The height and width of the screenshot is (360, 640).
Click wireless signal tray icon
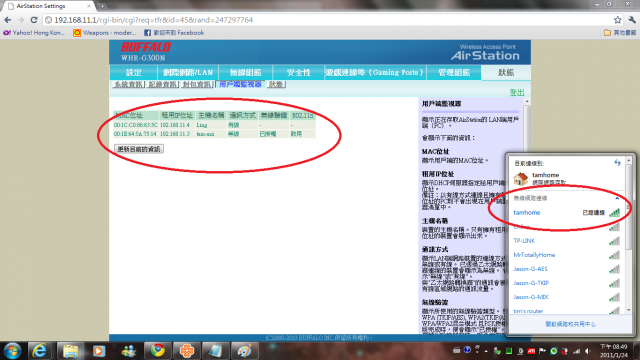pyautogui.click(x=576, y=351)
